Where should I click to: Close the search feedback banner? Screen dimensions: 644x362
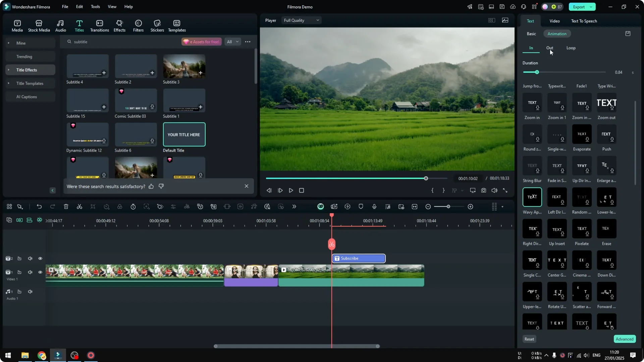[x=247, y=186]
